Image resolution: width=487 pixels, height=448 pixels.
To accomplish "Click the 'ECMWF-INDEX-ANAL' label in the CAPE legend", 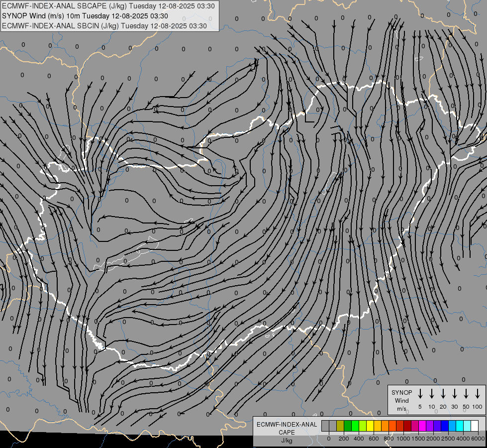I will click(287, 425).
